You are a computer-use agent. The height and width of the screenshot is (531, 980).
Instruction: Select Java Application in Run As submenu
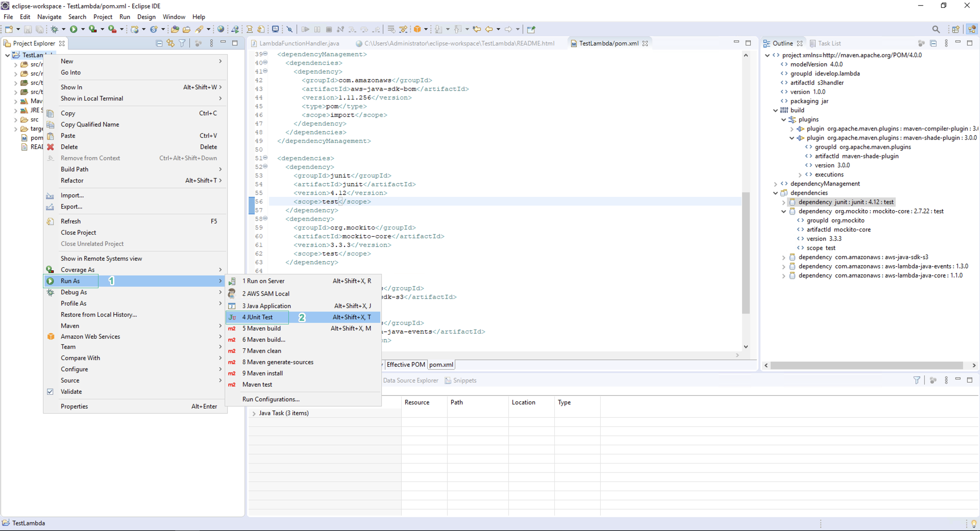point(303,306)
